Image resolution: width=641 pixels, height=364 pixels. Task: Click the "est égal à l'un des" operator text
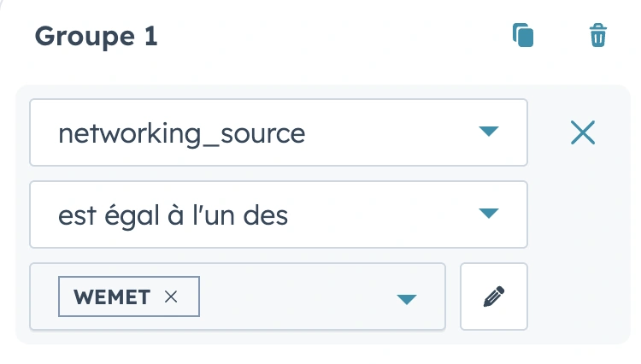tap(173, 214)
